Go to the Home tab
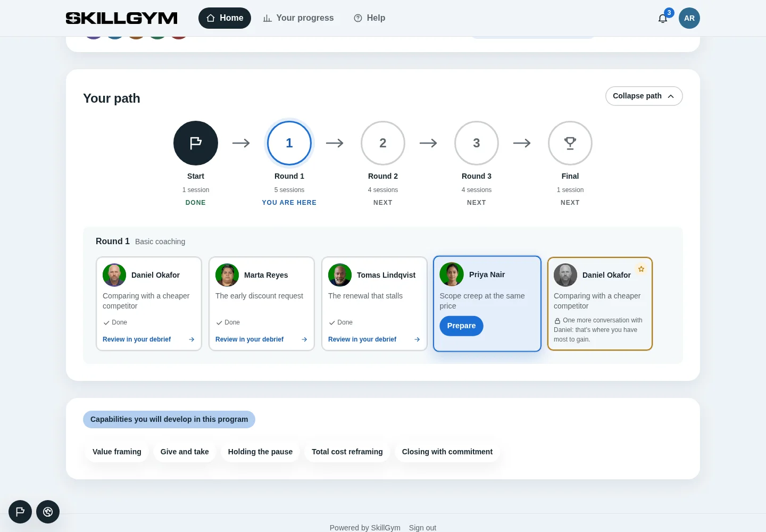766x532 pixels. click(224, 18)
